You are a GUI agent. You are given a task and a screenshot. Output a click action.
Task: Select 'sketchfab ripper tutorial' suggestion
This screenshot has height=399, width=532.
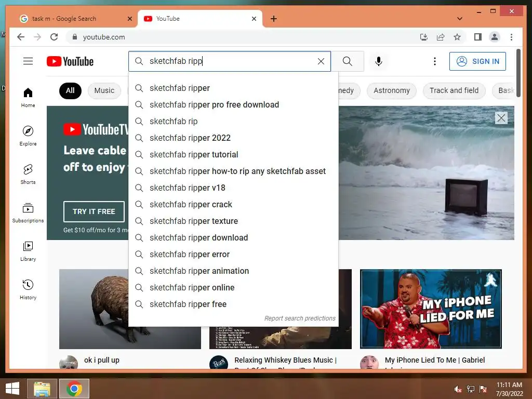pyautogui.click(x=233, y=155)
